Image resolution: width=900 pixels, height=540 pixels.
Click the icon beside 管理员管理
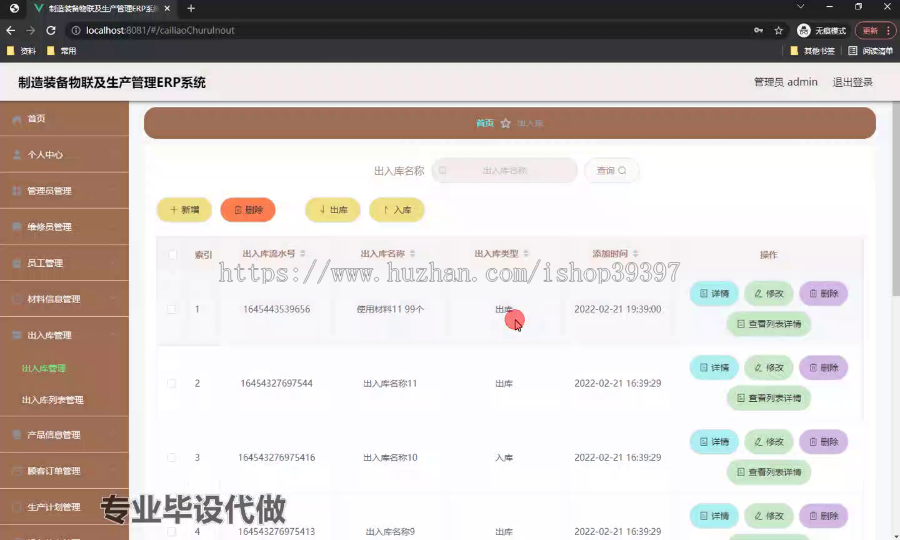(17, 191)
